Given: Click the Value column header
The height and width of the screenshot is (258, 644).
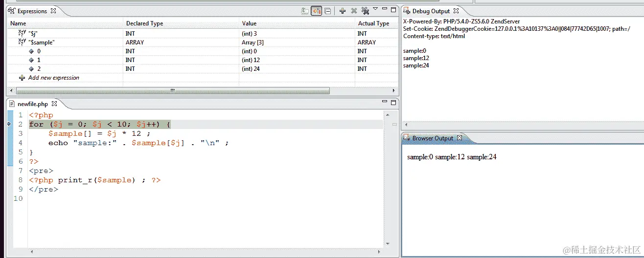Looking at the screenshot, I should pos(297,23).
